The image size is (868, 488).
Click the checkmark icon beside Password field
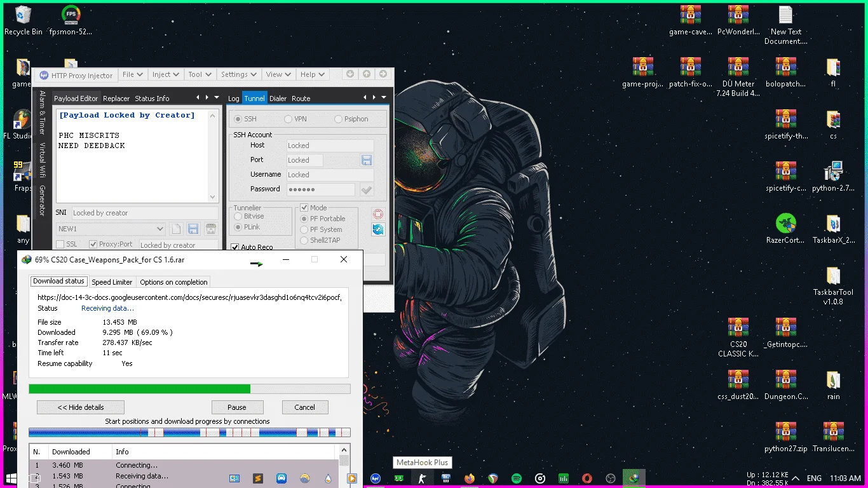pyautogui.click(x=367, y=189)
